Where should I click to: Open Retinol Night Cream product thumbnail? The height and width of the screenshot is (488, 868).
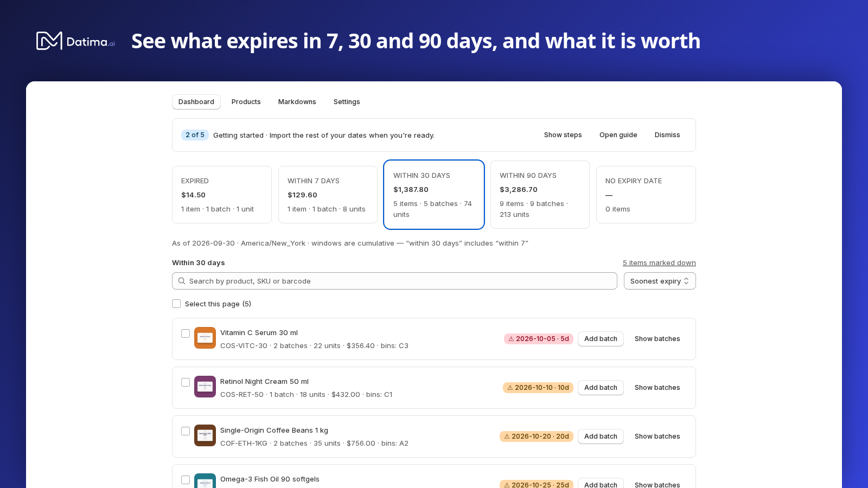click(x=205, y=387)
